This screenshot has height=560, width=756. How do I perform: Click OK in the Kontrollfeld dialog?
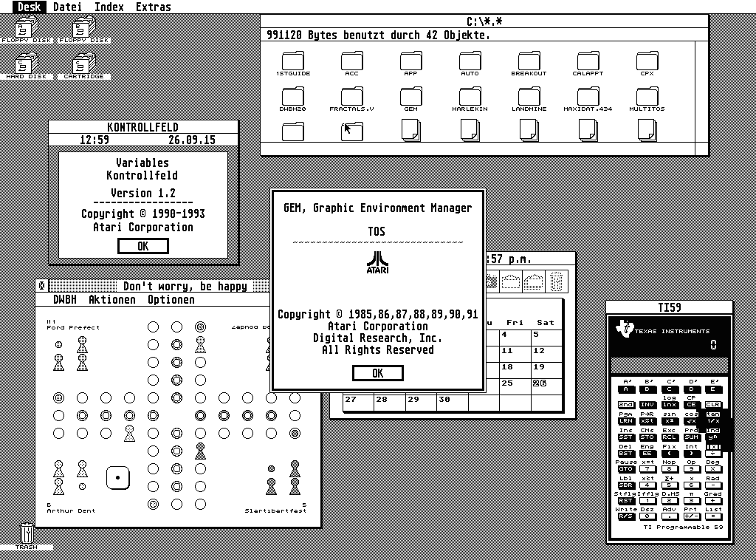point(143,246)
